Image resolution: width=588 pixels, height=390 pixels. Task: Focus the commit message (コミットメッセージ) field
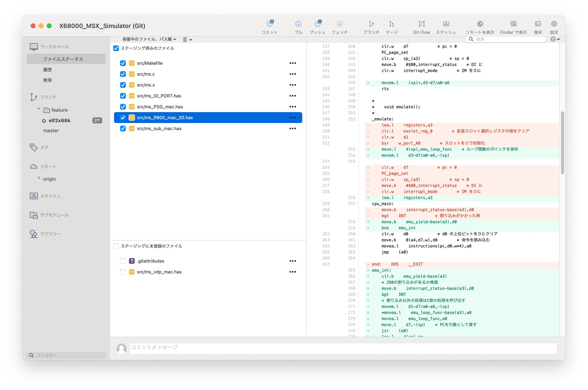[343, 349]
